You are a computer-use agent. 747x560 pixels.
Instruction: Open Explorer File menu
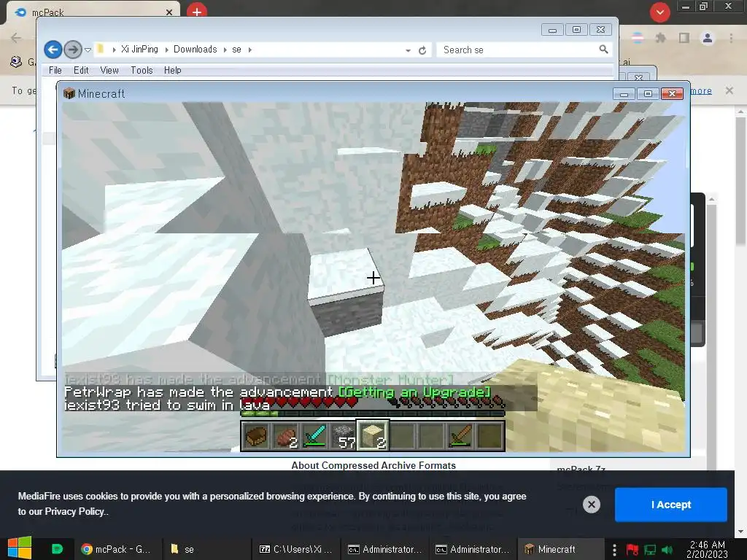(55, 71)
